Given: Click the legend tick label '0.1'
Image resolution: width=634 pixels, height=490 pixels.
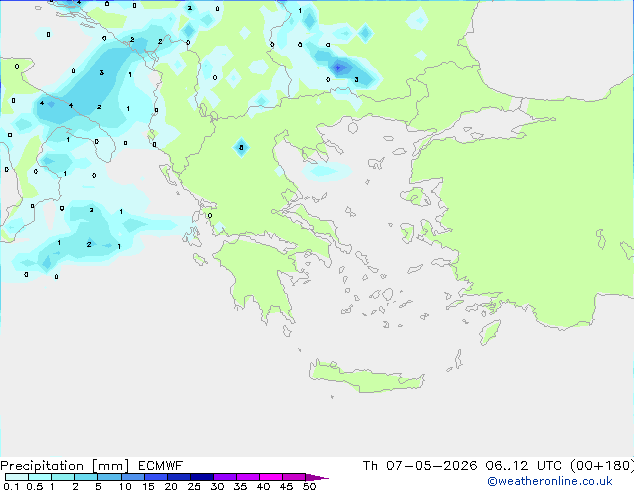Looking at the screenshot, I should pyautogui.click(x=11, y=486).
